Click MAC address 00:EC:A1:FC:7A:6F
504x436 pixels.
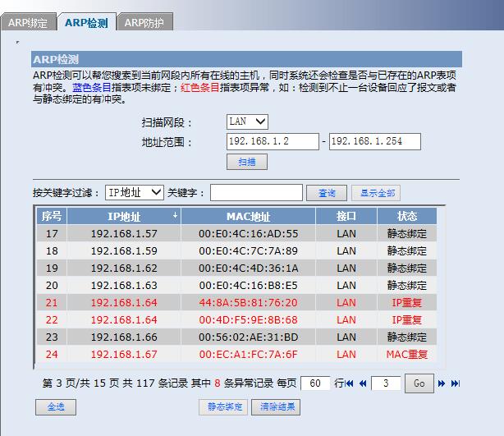[248, 355]
